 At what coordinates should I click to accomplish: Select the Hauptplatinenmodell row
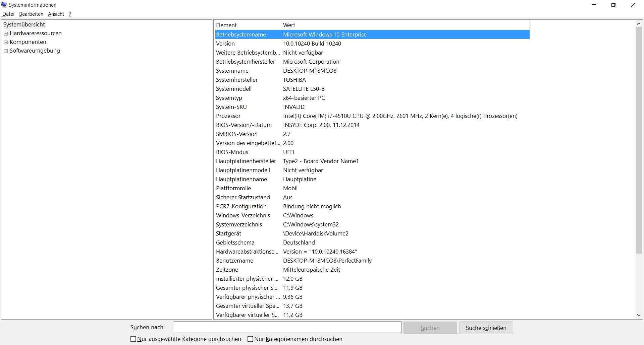[372, 170]
